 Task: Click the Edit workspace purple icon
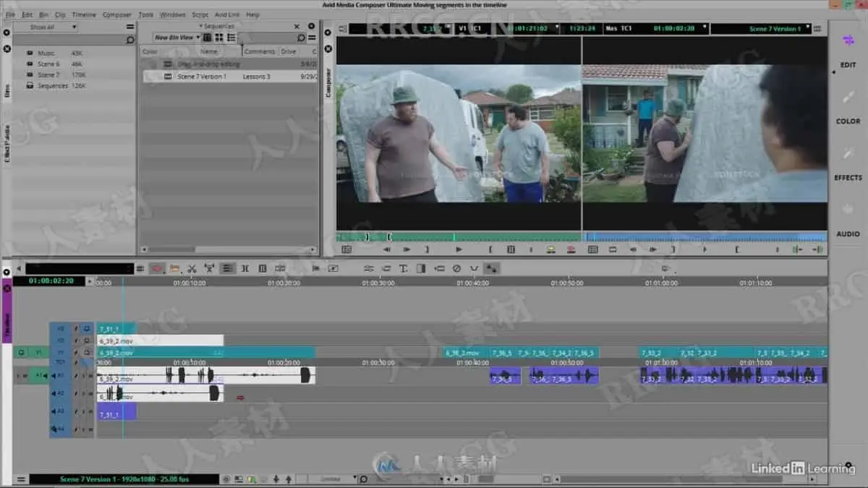click(848, 42)
